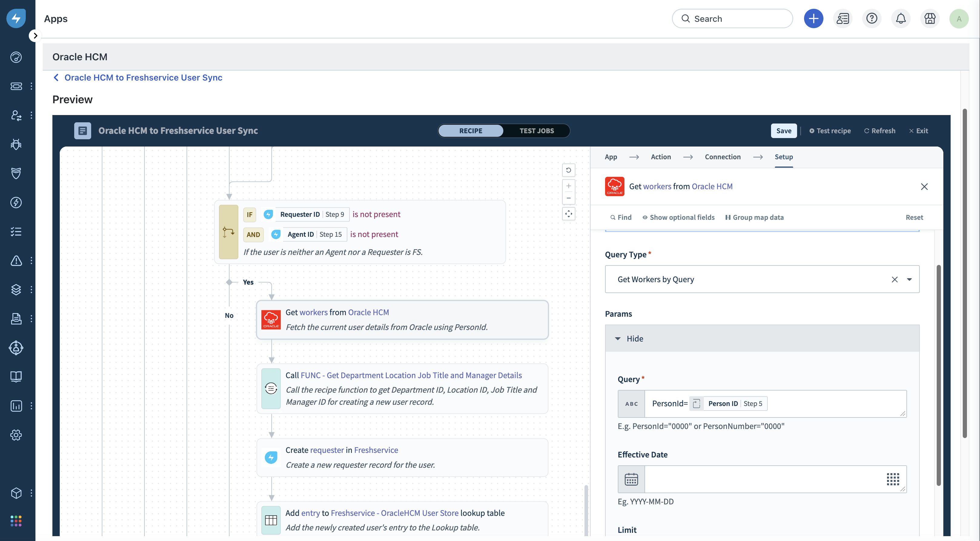The image size is (980, 541).
Task: Switch to TEST JOBS toggle
Action: point(536,130)
